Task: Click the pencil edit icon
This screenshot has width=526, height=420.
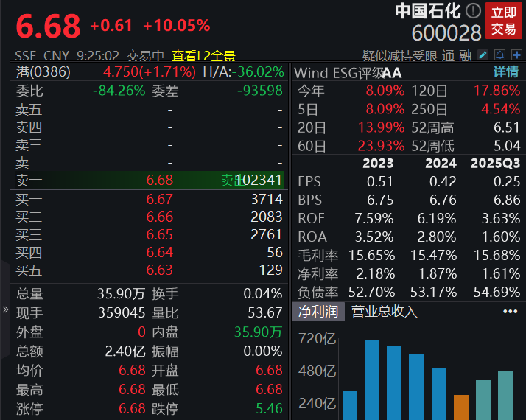Action: 483,55
